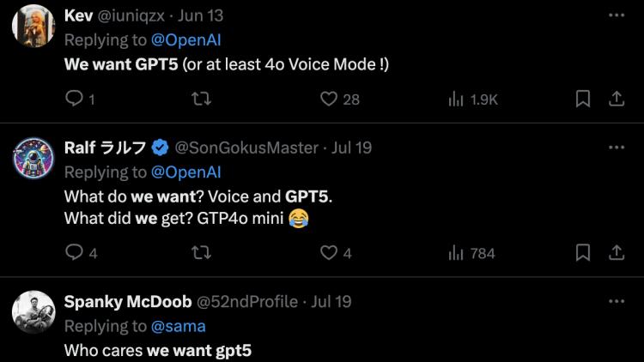Open the @OpenAI mention in Kev's reply

click(186, 39)
